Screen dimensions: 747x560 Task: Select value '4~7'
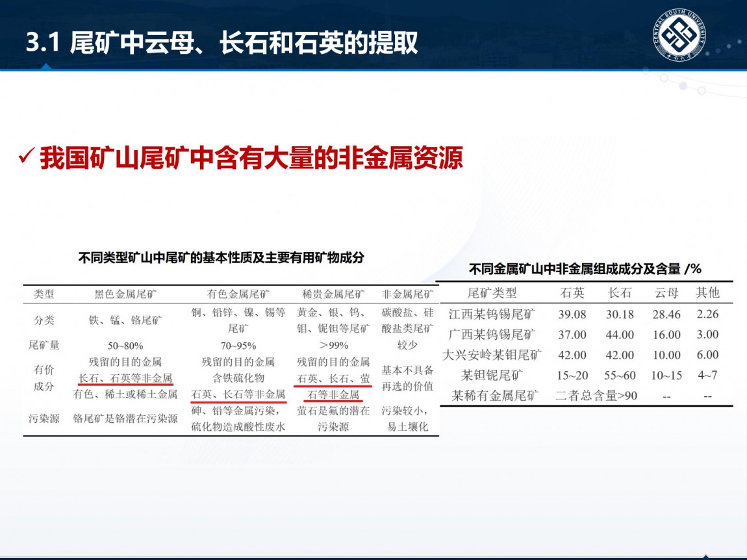click(x=707, y=375)
